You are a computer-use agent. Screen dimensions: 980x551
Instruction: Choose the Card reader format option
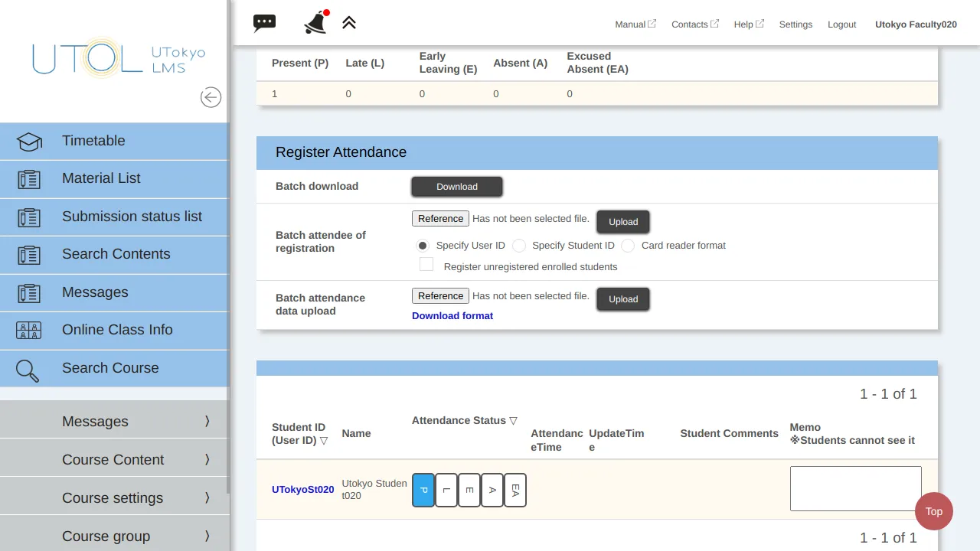coord(628,246)
